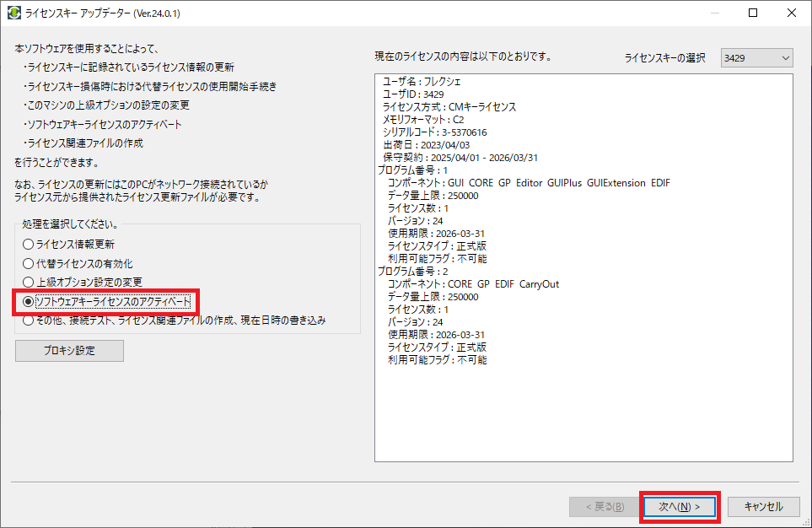
Task: Click the greyed-out 戻る(B) button
Action: [598, 506]
